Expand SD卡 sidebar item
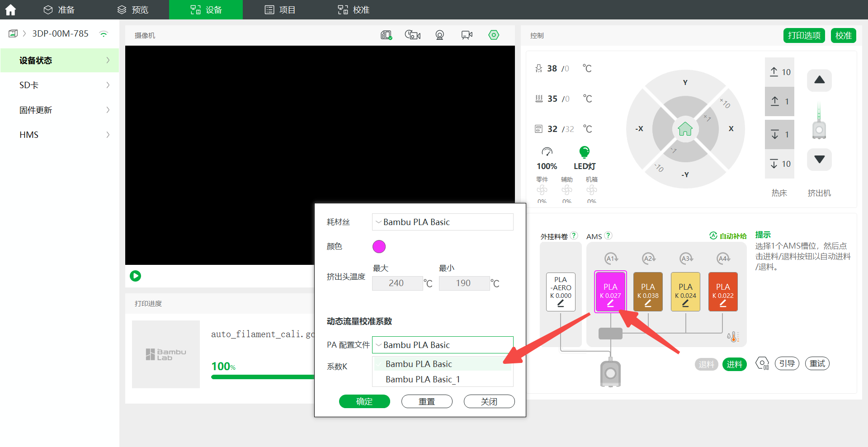 tap(60, 85)
